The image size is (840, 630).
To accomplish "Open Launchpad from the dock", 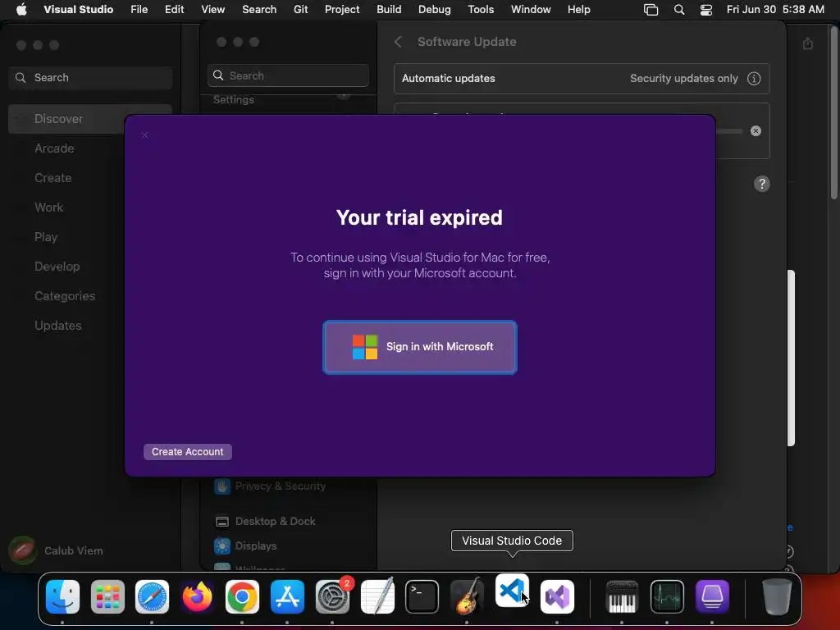I will (x=107, y=597).
